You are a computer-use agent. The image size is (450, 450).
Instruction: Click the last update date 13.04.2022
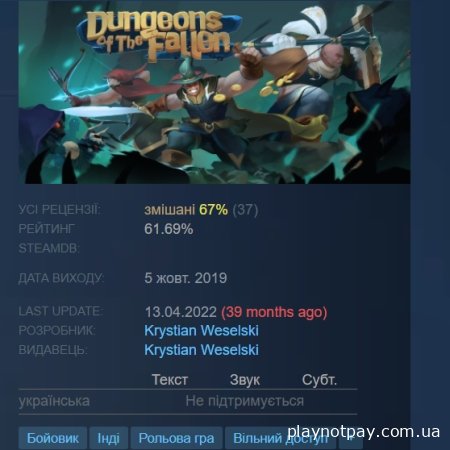[181, 312]
